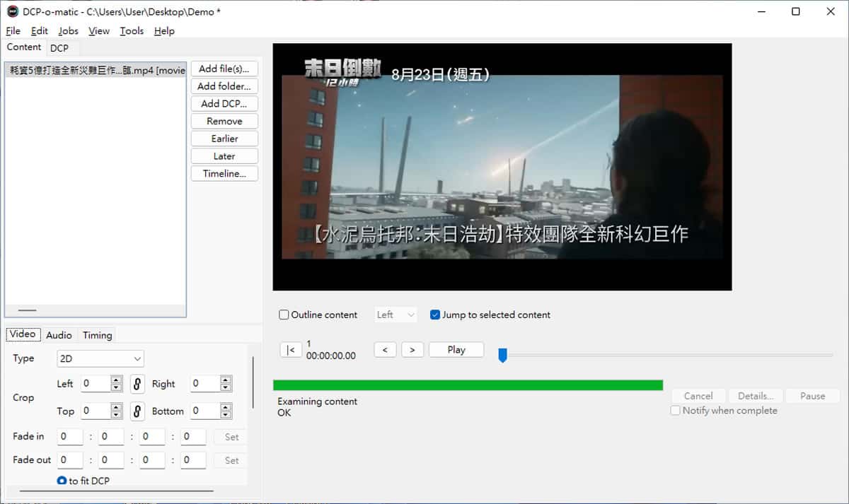
Task: Click the Add file(s)... button
Action: 224,69
